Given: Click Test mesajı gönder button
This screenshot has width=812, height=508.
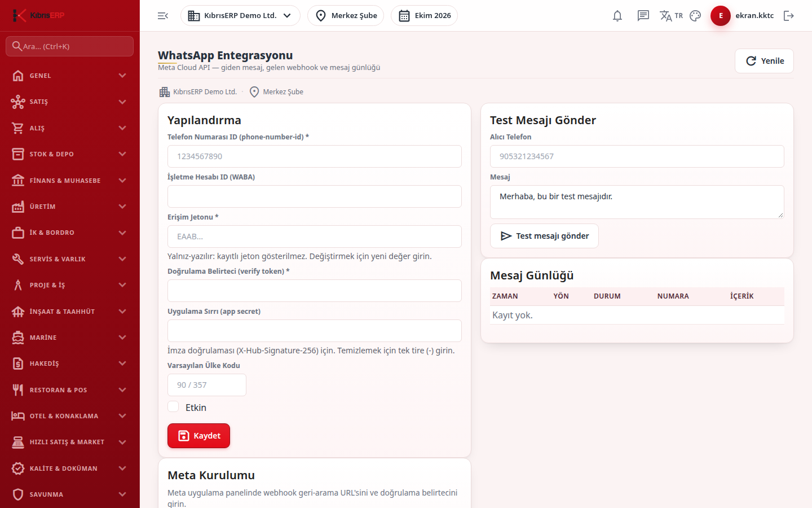Looking at the screenshot, I should click(x=544, y=236).
